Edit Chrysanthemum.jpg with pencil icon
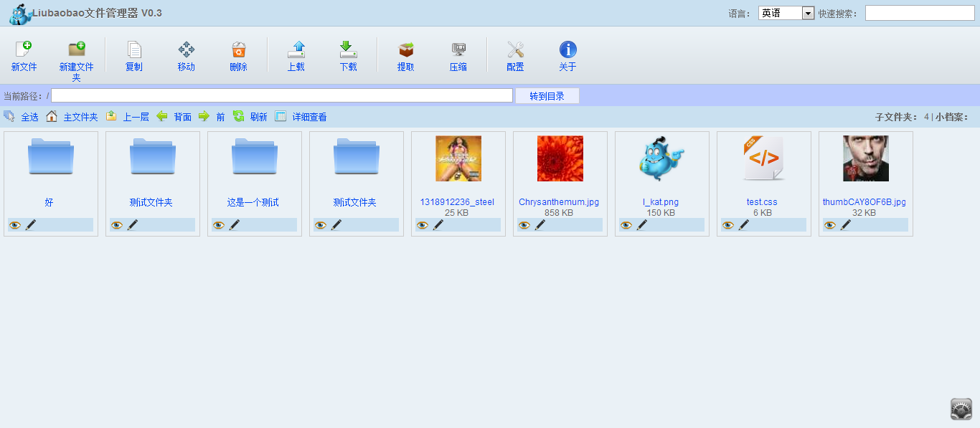The width and height of the screenshot is (980, 428). click(540, 225)
